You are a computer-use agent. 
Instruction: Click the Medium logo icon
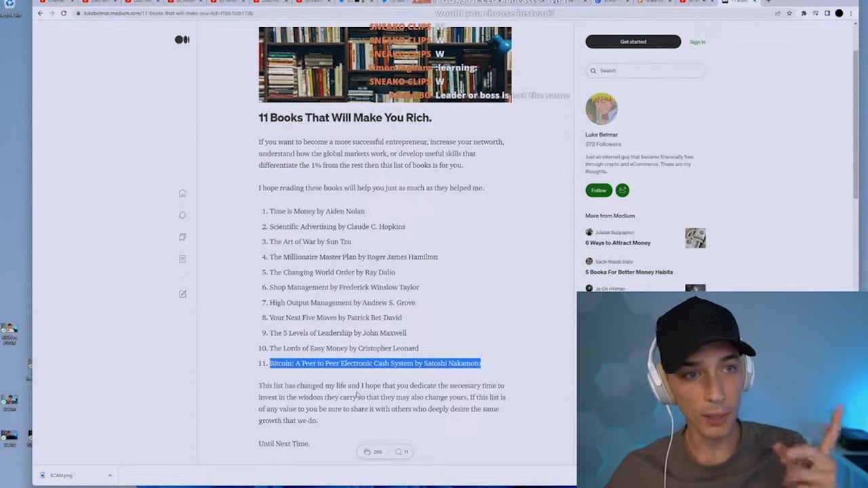(x=182, y=40)
